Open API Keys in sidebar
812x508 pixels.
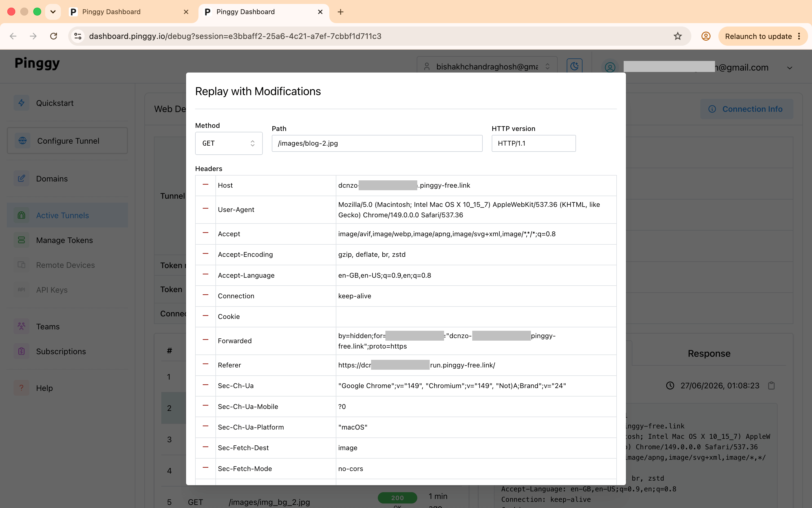[x=67, y=290]
